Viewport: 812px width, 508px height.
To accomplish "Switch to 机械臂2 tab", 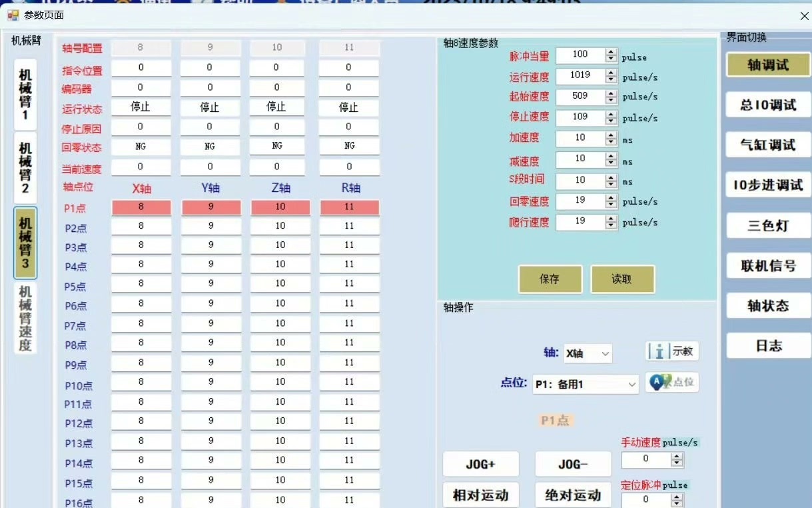I will [25, 167].
